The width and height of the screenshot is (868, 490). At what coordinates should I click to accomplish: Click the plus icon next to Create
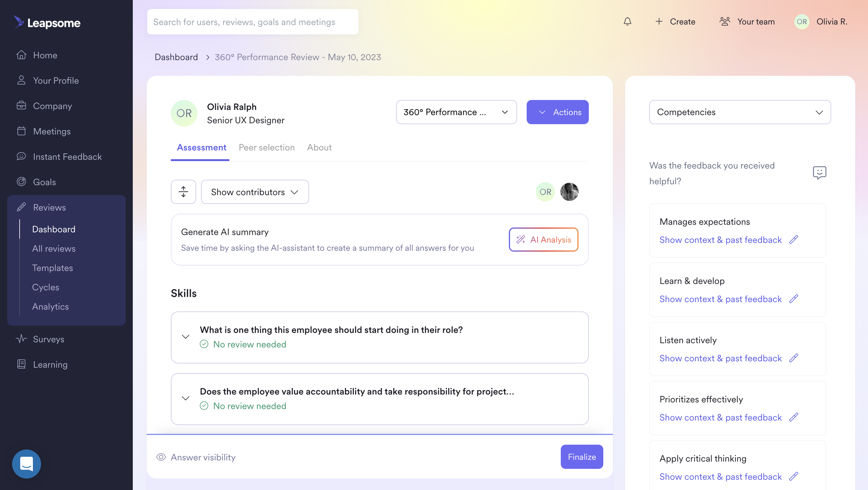coord(659,21)
